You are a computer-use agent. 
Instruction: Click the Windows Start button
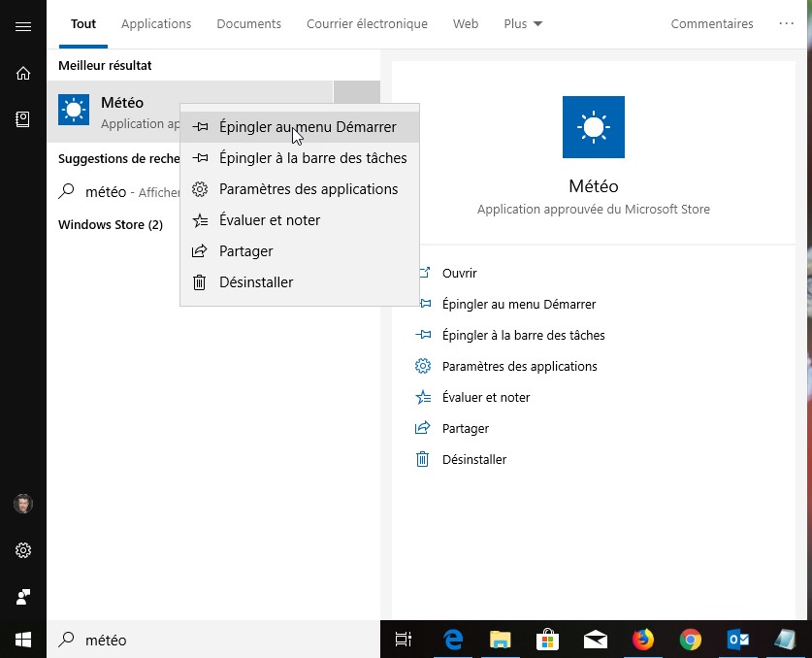click(x=23, y=640)
